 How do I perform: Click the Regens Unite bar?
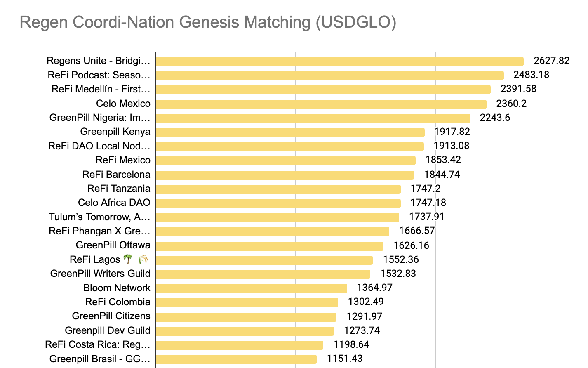click(x=339, y=61)
